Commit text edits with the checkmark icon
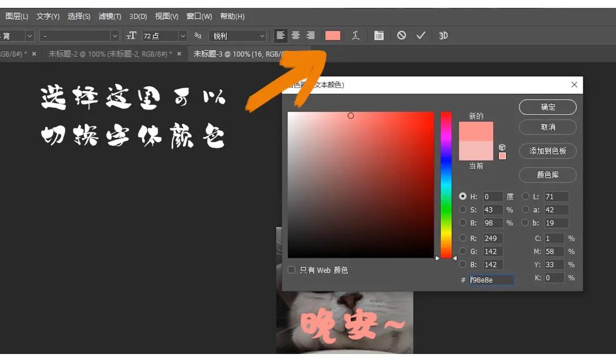The width and height of the screenshot is (616, 364). (420, 36)
